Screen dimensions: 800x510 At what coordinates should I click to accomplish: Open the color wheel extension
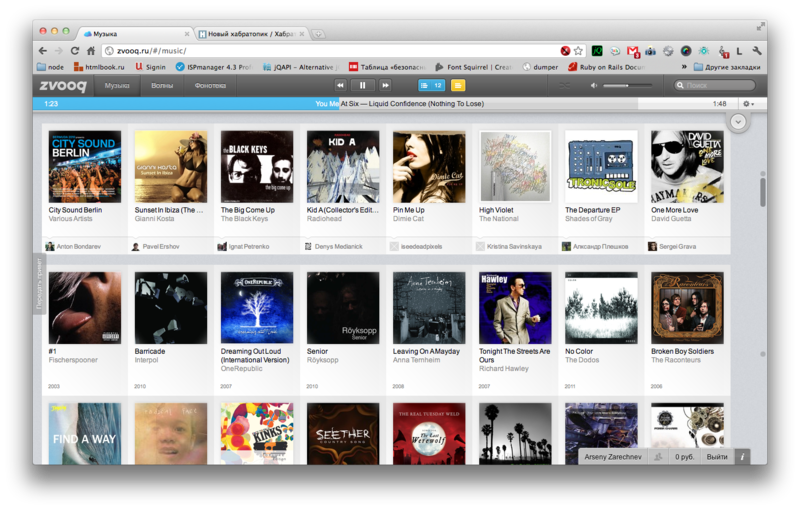tap(686, 50)
